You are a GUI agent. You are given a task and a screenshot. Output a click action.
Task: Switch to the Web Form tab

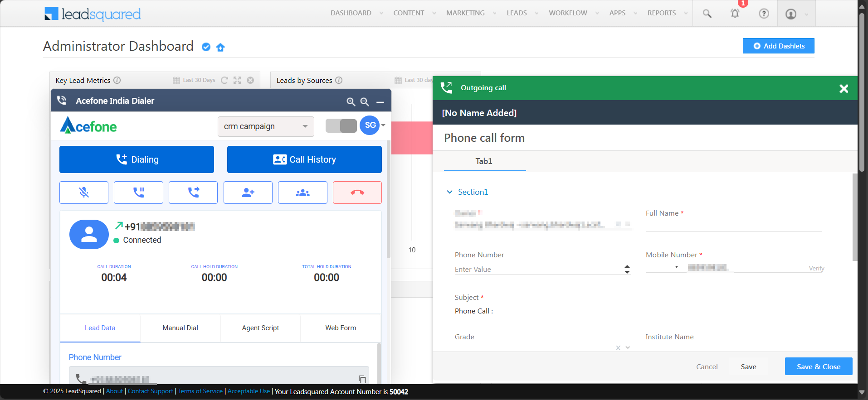[341, 328]
